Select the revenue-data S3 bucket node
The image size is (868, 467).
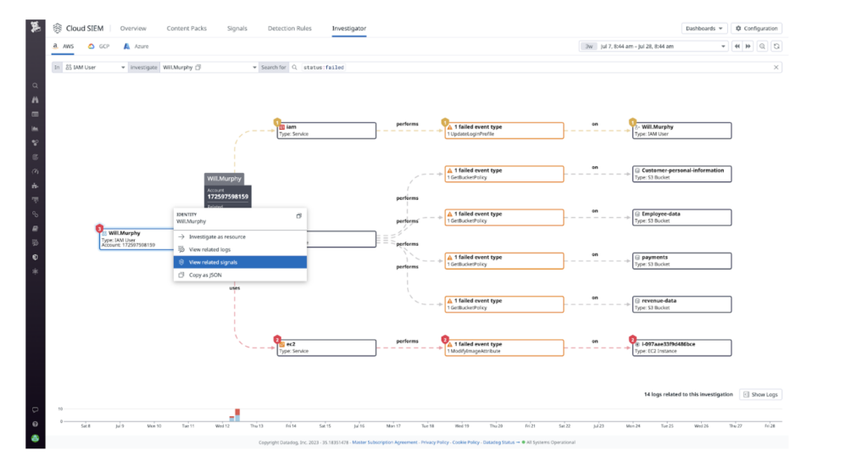tap(682, 304)
